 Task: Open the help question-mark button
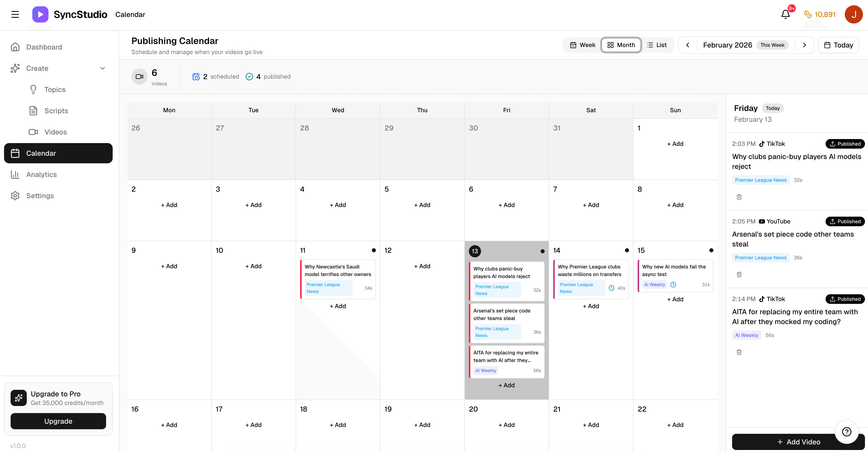pos(847,432)
